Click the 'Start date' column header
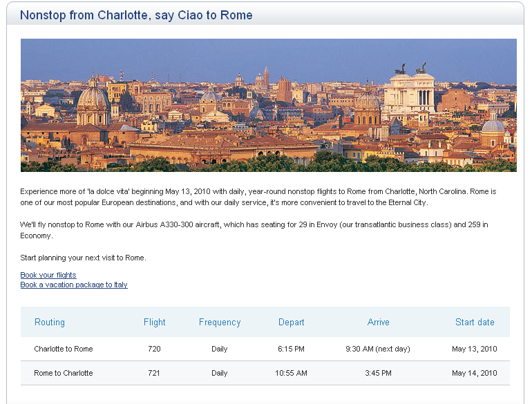532x404 pixels. tap(475, 322)
